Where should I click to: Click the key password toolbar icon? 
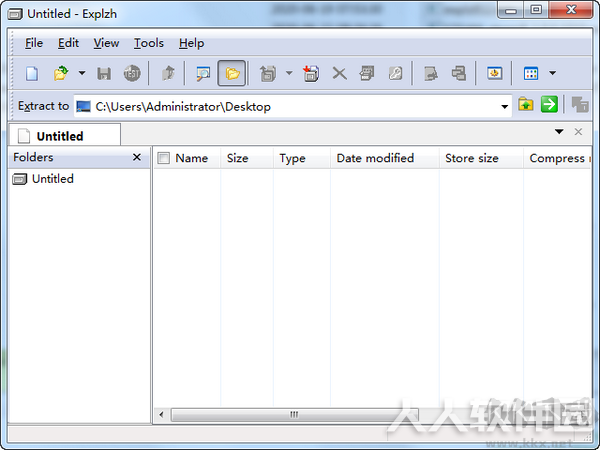coord(395,73)
